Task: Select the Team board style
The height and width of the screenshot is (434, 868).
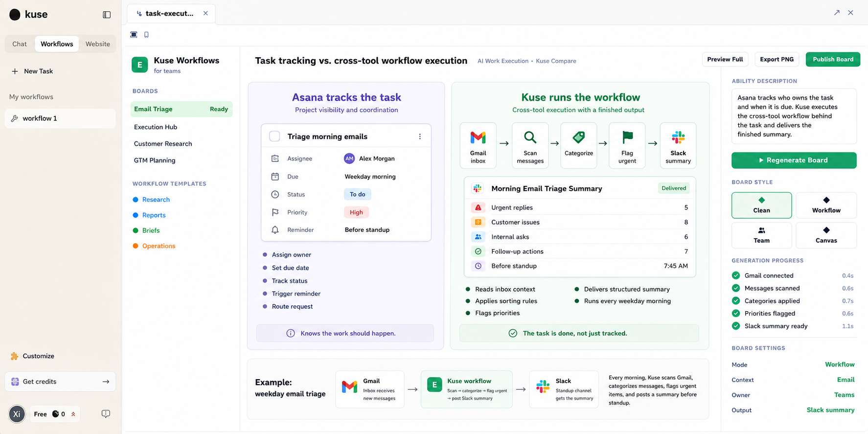Action: [x=761, y=235]
